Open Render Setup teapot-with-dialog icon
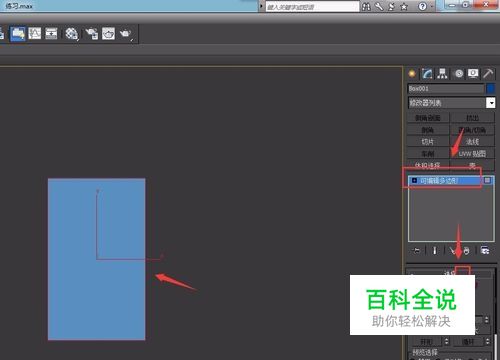500x360 pixels. (x=92, y=34)
